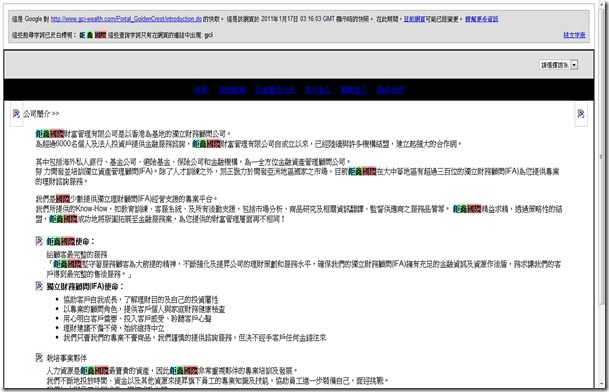Open 服務範圍 in the navigation bar
Viewport: 609px width, 392px height.
(232, 90)
